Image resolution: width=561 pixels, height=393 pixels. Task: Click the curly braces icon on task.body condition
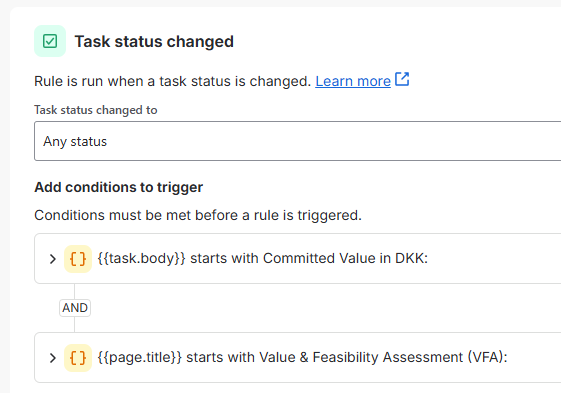78,259
